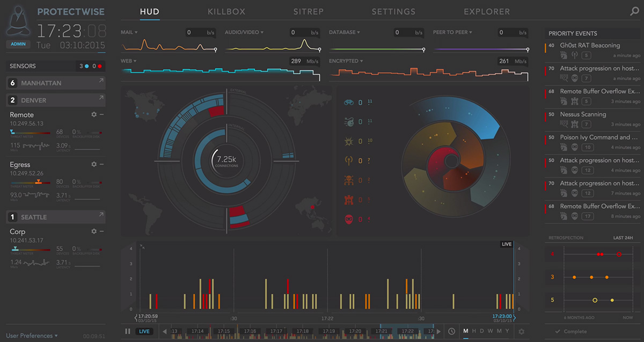This screenshot has height=342, width=644.
Task: Switch to the HUD tab
Action: pos(150,11)
